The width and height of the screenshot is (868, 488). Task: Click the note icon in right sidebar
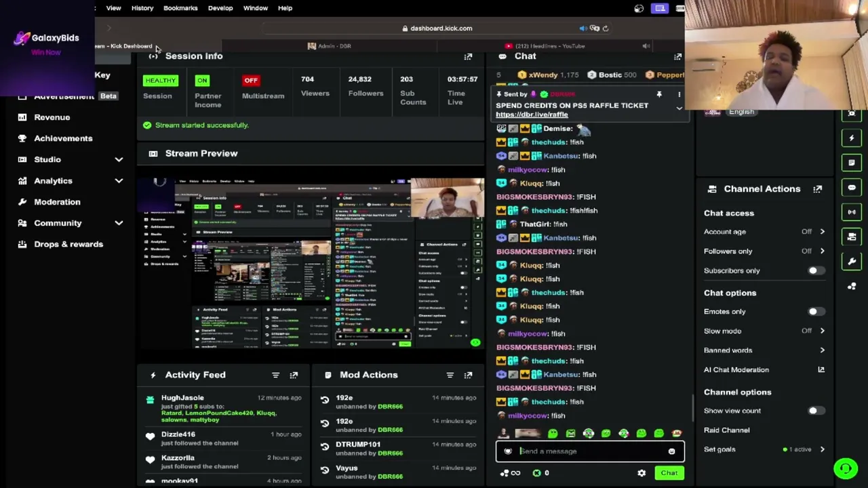point(852,163)
